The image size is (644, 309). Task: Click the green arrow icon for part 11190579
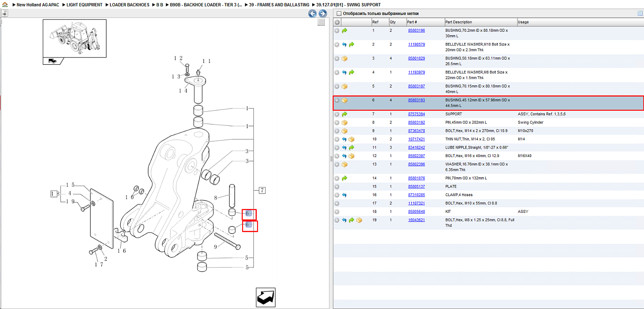(352, 45)
